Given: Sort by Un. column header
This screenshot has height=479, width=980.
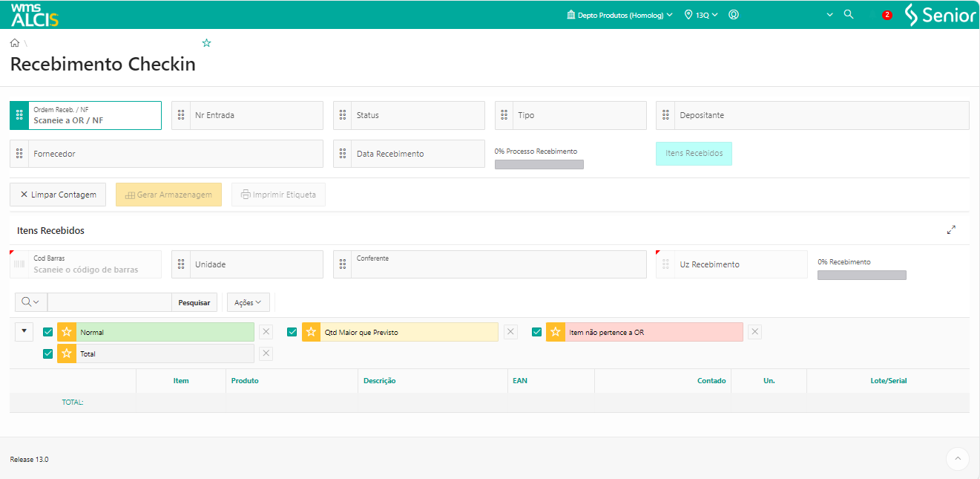Looking at the screenshot, I should (x=769, y=380).
